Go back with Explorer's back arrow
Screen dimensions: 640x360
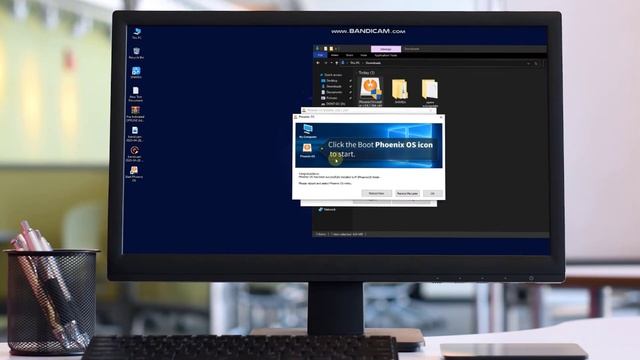[x=318, y=63]
